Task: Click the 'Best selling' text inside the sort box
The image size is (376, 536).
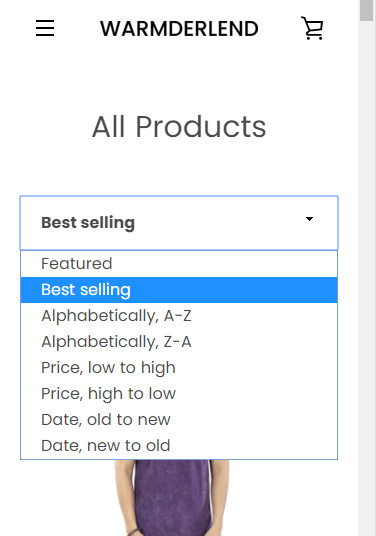Action: (88, 223)
